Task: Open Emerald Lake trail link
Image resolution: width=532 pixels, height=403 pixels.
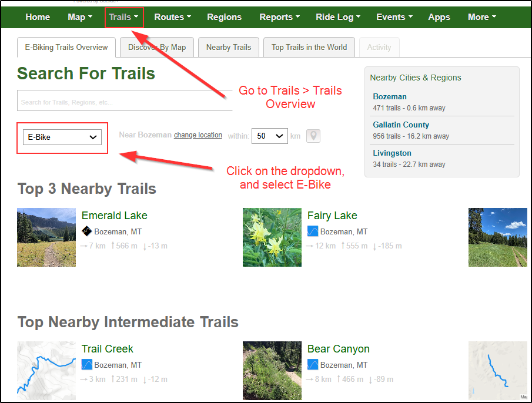Action: [x=115, y=216]
